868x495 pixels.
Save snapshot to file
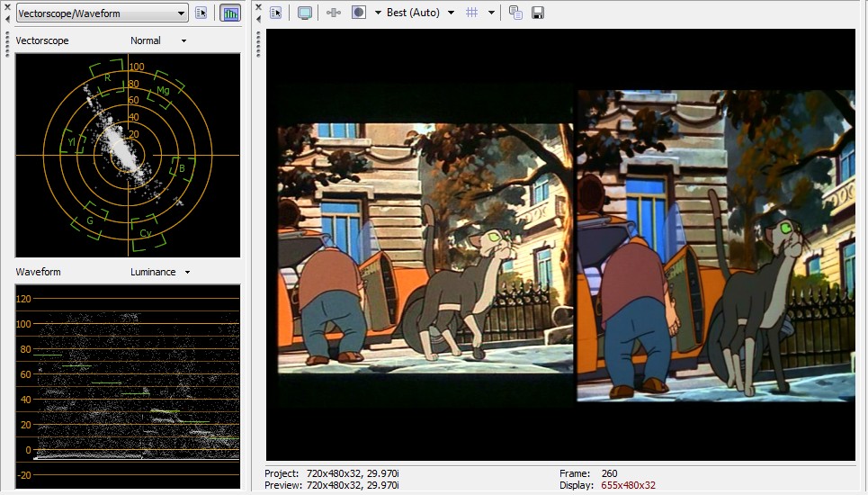pyautogui.click(x=538, y=13)
